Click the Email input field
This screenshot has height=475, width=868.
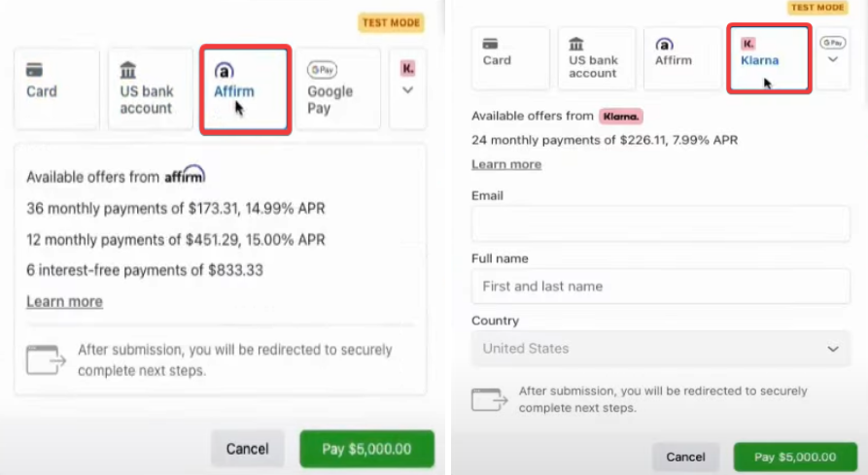pyautogui.click(x=661, y=223)
